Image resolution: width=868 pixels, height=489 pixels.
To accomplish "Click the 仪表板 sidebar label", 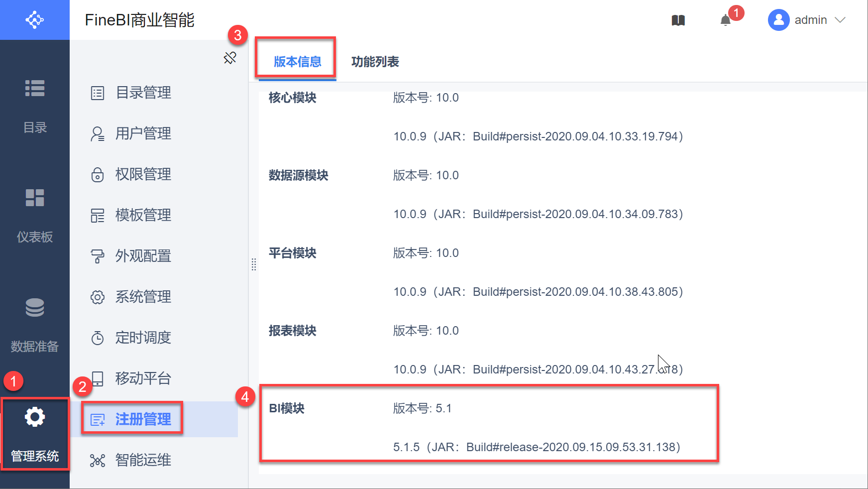I will (35, 237).
